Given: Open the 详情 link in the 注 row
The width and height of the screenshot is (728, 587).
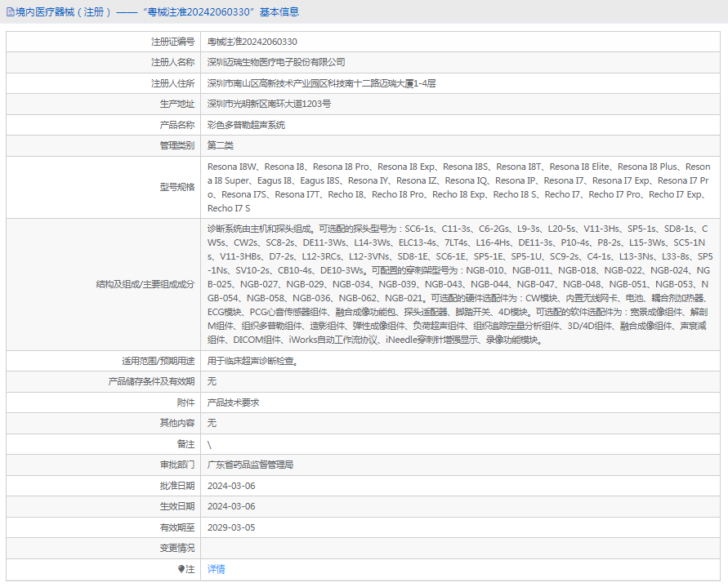Looking at the screenshot, I should pos(217,569).
